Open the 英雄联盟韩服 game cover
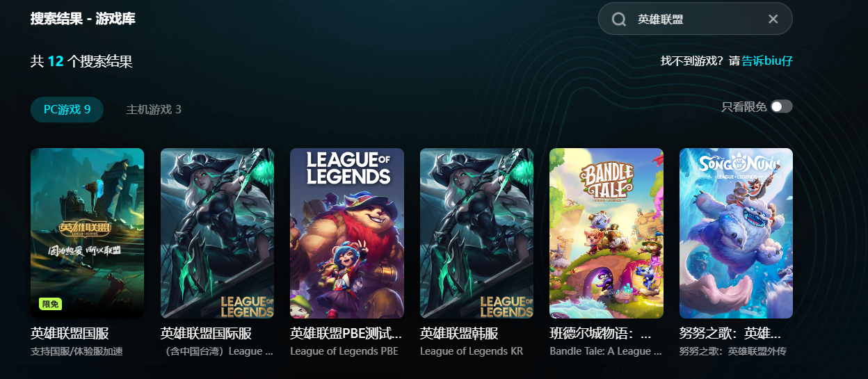Screen dimensions: 868x379 click(x=476, y=233)
